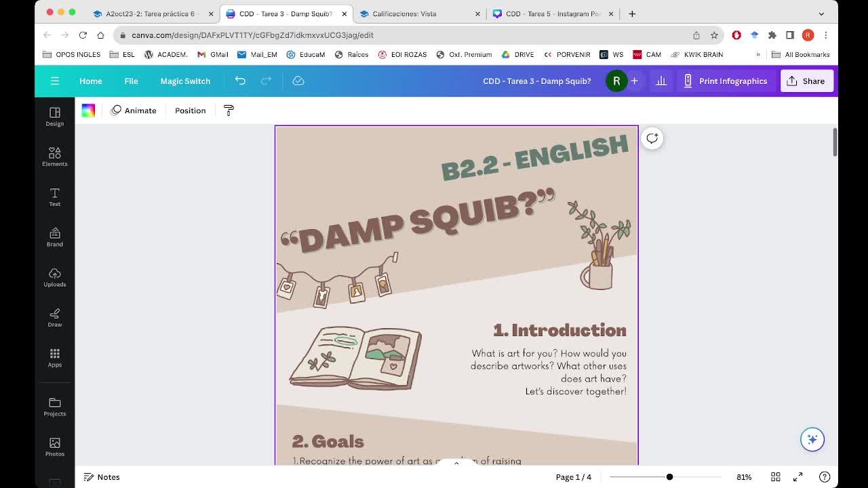
Task: Select the "1. Introduction" heading text
Action: (560, 330)
